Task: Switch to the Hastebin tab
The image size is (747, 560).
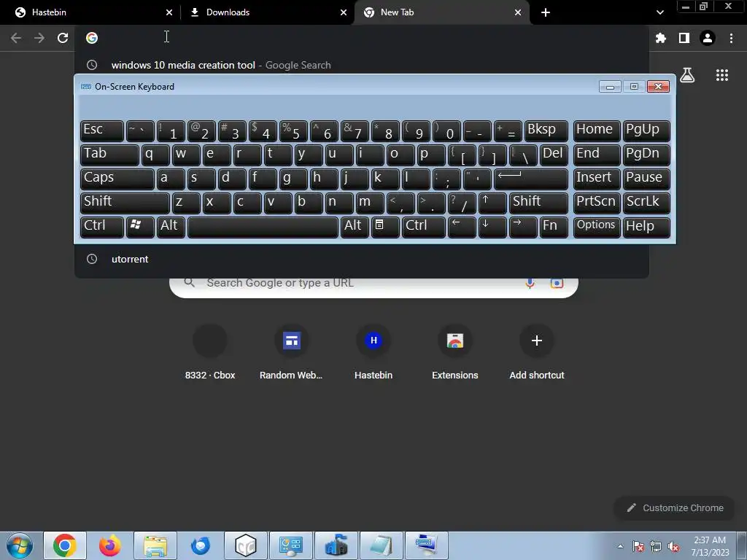Action: [x=89, y=12]
